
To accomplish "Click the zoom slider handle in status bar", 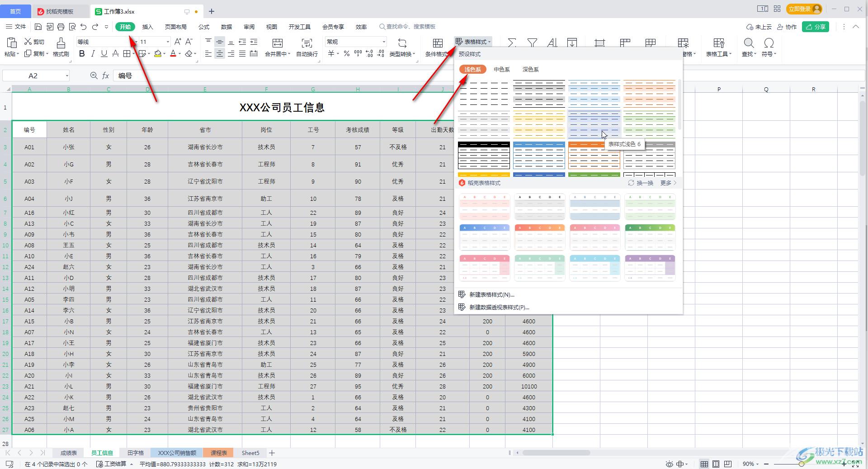I will [x=801, y=464].
